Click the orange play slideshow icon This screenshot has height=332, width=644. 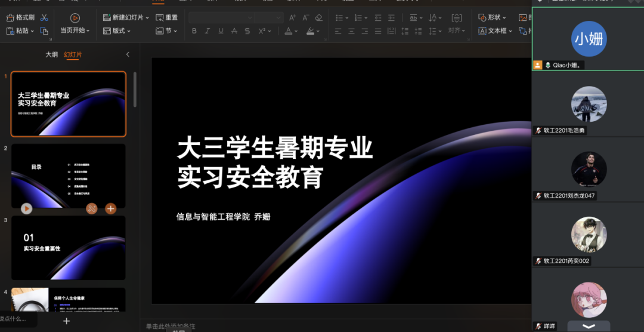tap(75, 18)
